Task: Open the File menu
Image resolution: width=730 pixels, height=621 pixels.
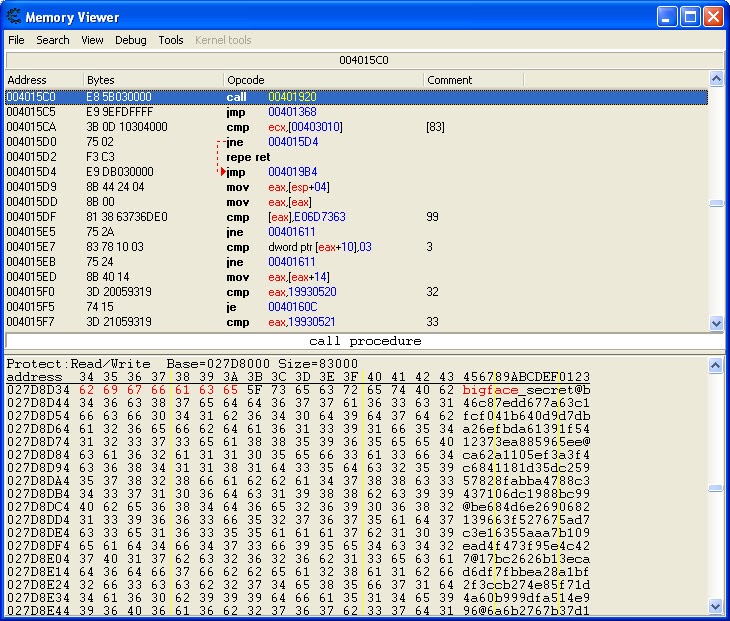Action: point(16,40)
